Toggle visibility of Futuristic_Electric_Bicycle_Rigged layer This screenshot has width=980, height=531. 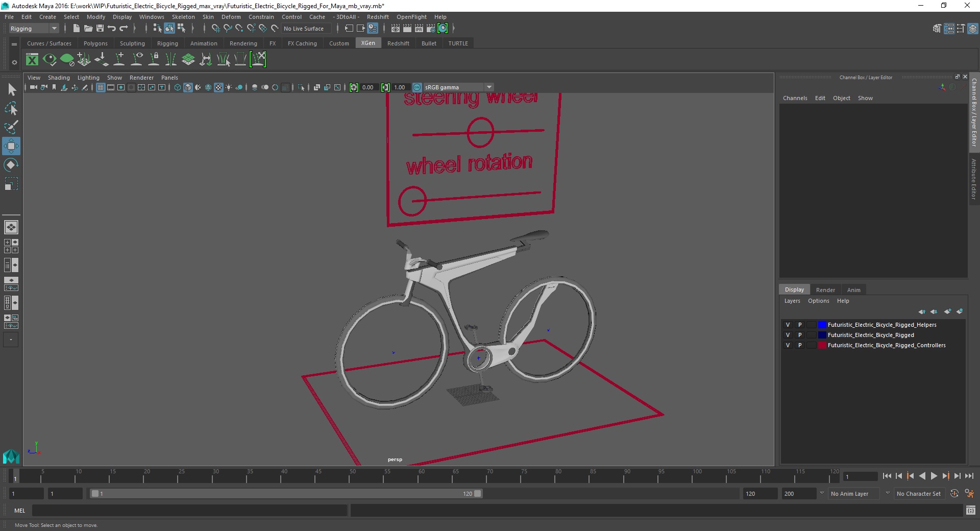pyautogui.click(x=788, y=335)
